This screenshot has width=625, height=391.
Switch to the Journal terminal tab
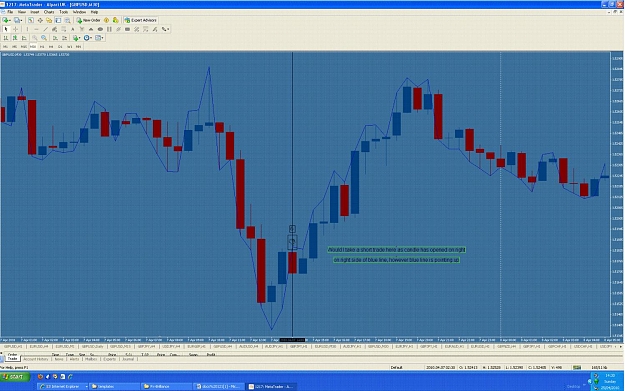pyautogui.click(x=128, y=359)
